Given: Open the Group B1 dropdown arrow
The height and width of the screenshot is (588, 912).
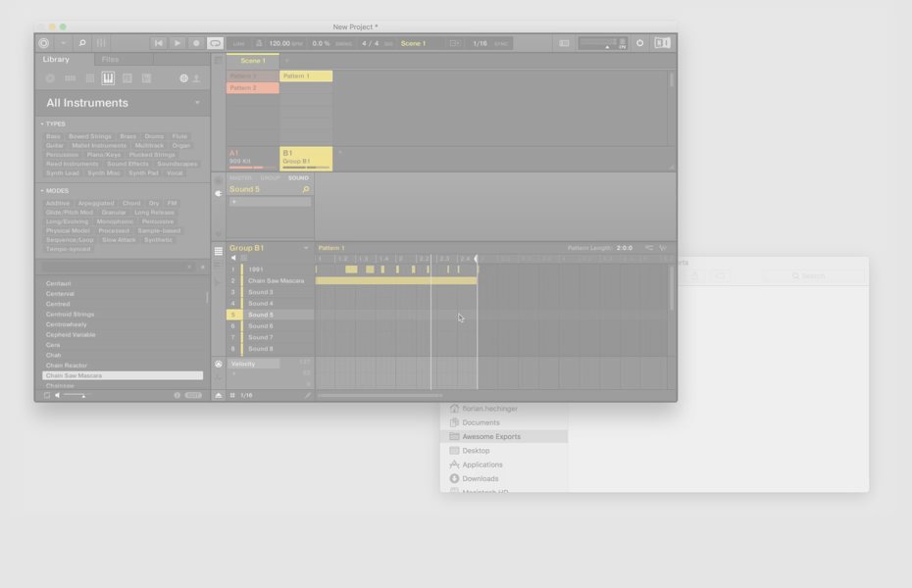Looking at the screenshot, I should (306, 248).
